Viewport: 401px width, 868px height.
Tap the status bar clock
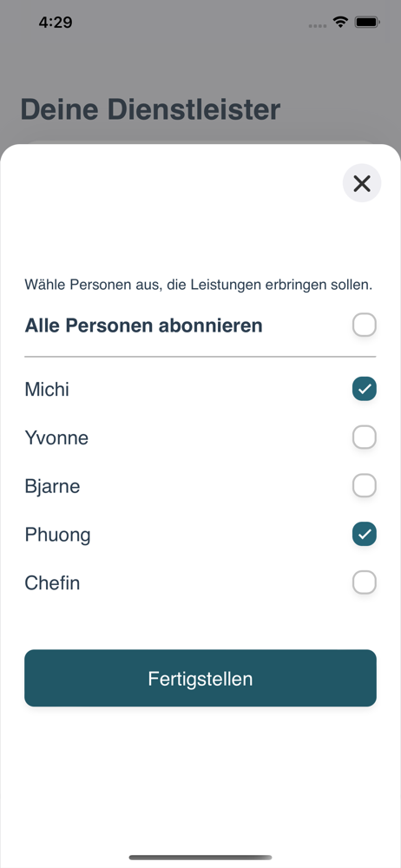56,23
